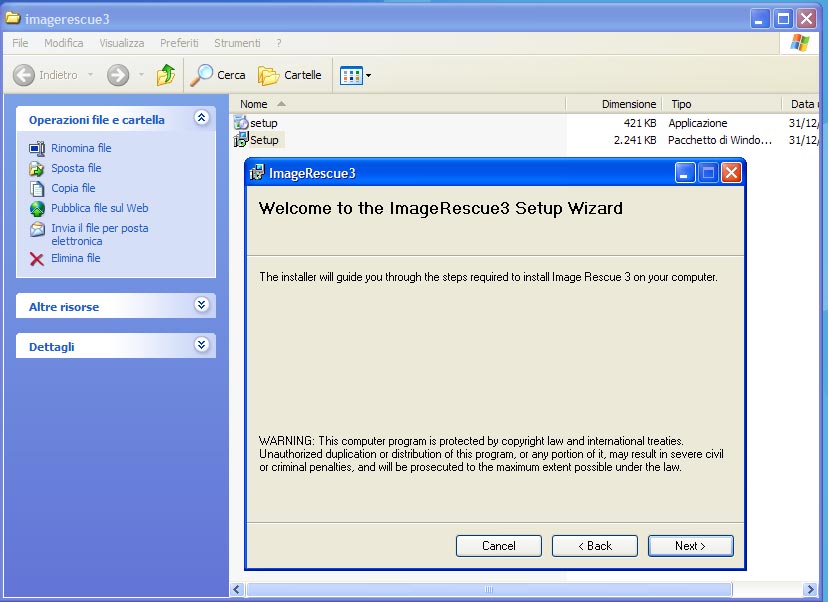
Task: Sort files by the Tipo column header
Action: coord(721,104)
